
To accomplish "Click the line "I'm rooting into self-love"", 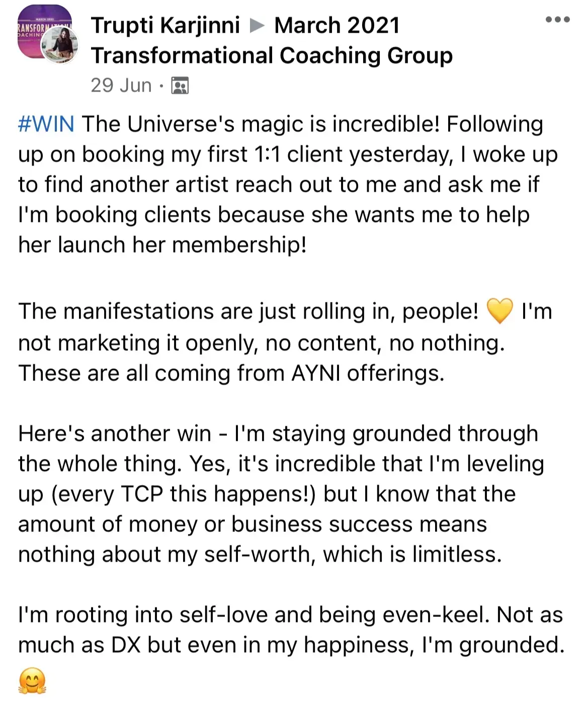I will 290,615.
